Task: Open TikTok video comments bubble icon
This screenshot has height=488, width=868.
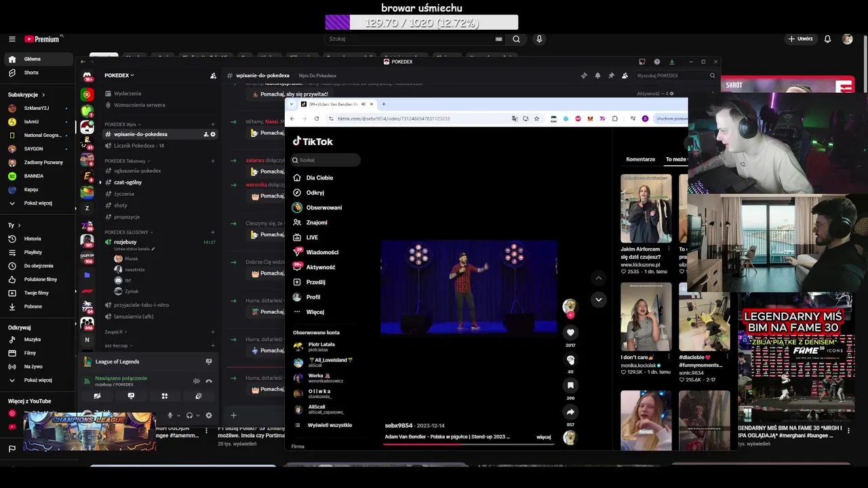Action: [570, 360]
